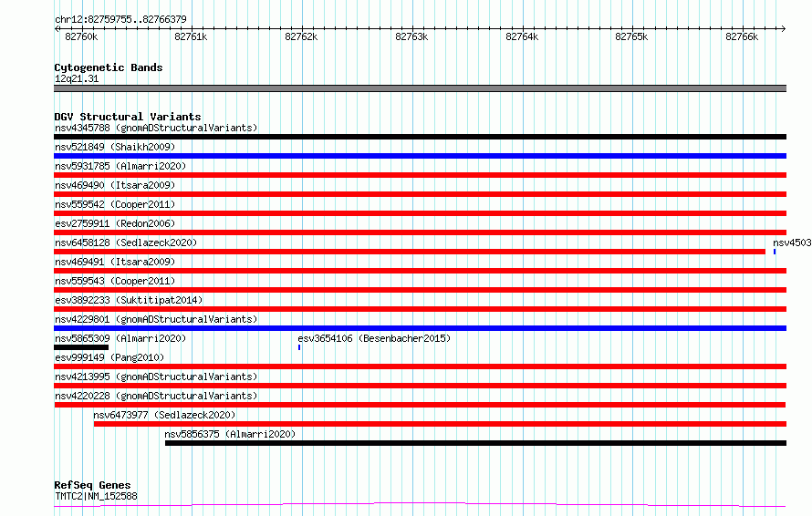Click the 12q21.31 cytogenetic band label

pos(77,78)
